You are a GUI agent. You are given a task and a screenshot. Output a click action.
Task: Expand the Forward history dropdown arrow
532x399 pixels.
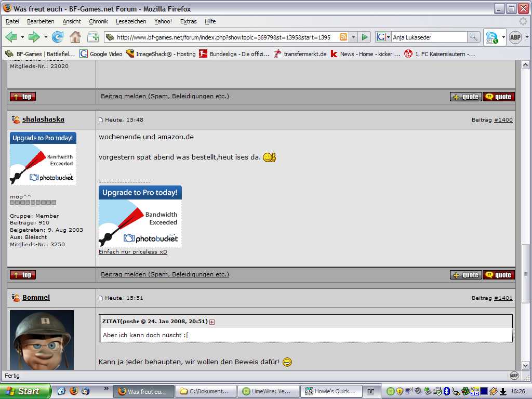46,37
